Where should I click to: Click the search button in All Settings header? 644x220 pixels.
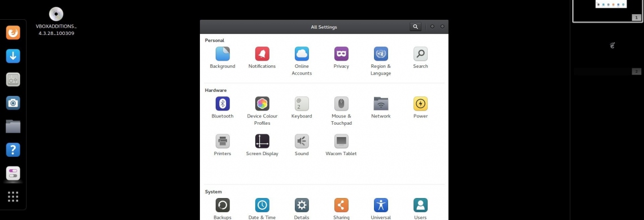[x=416, y=27]
